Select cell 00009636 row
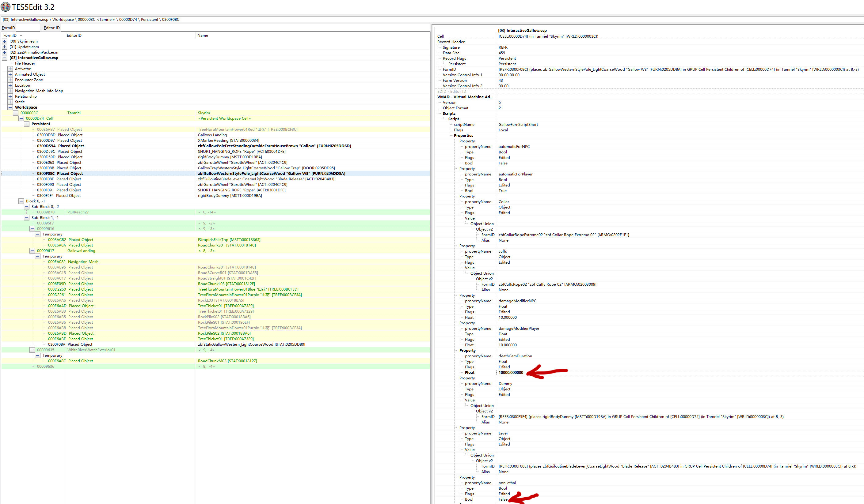The width and height of the screenshot is (864, 504). point(216,366)
